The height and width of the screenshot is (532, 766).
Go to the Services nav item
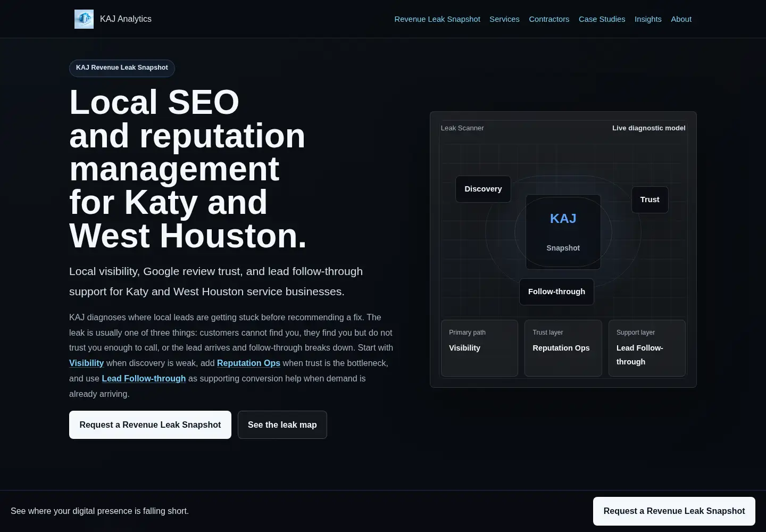click(x=504, y=19)
